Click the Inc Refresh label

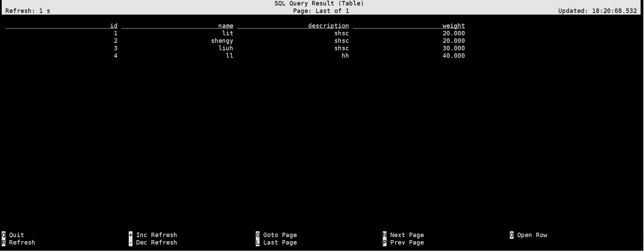157,235
